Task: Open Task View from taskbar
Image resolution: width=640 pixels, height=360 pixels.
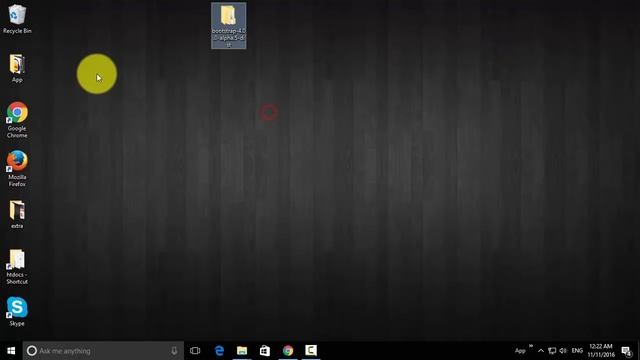Action: (x=195, y=351)
